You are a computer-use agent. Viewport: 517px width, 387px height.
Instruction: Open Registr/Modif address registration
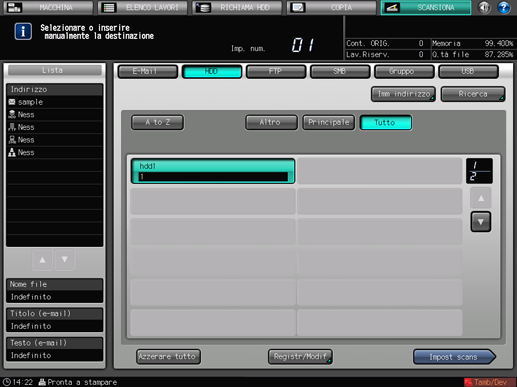(x=300, y=357)
